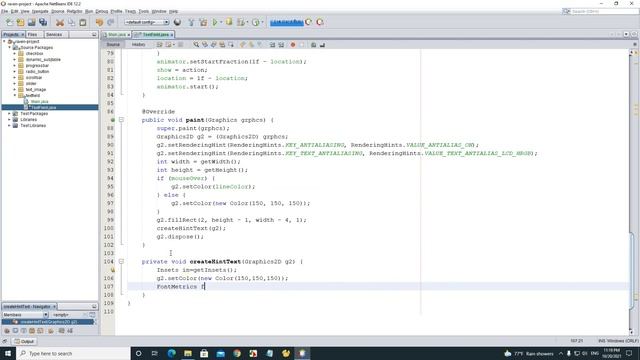
Task: Open Microsoft Edge from taskbar
Action: pos(171,353)
